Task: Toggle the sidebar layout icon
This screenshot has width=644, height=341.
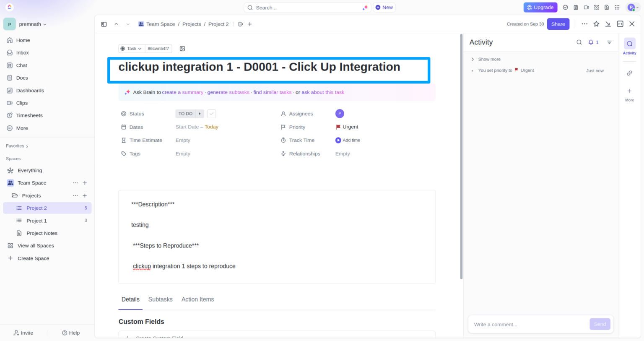Action: point(104,24)
